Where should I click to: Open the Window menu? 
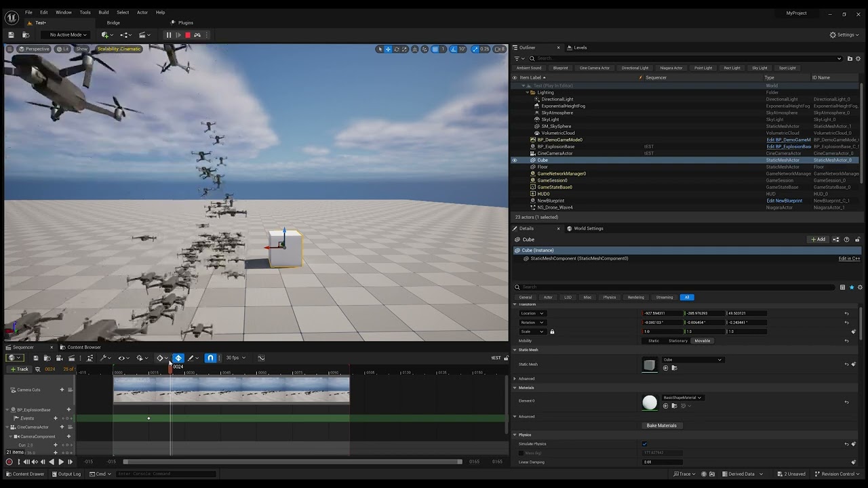(x=64, y=12)
